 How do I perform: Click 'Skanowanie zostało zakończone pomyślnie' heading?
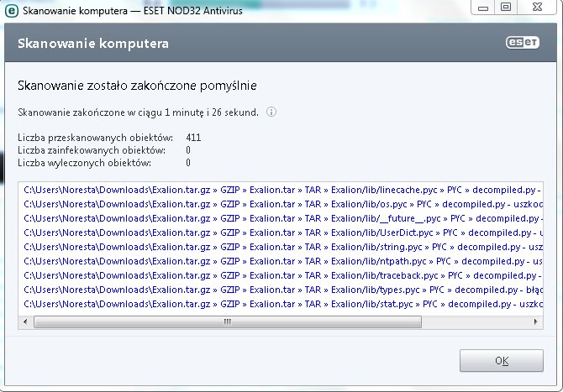137,86
